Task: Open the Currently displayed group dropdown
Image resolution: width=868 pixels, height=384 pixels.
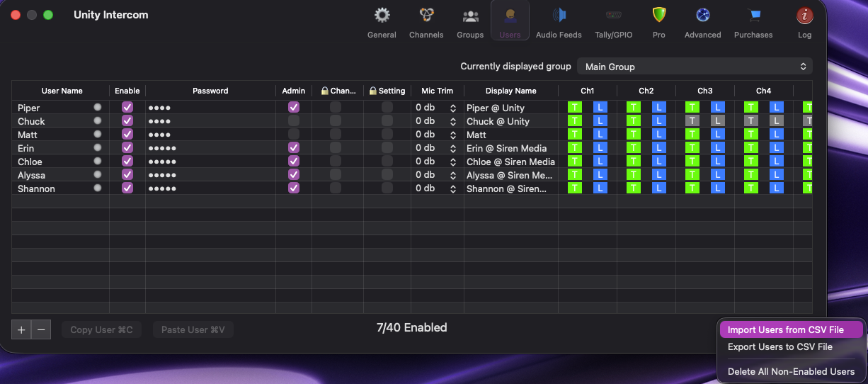Action: pyautogui.click(x=695, y=67)
